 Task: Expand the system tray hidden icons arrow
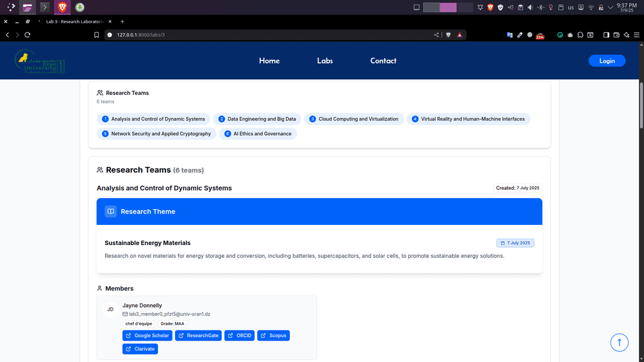pyautogui.click(x=610, y=8)
